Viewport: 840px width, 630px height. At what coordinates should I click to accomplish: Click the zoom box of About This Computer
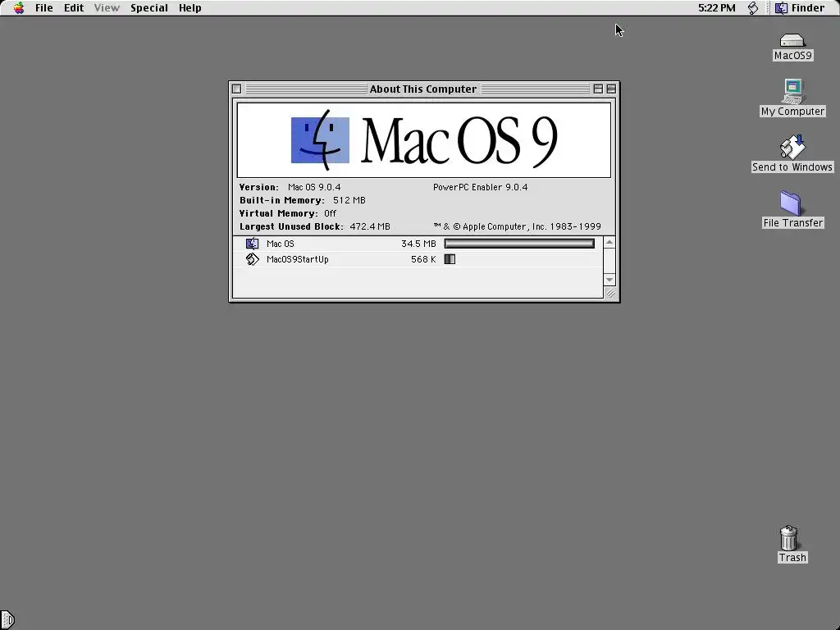tap(598, 89)
